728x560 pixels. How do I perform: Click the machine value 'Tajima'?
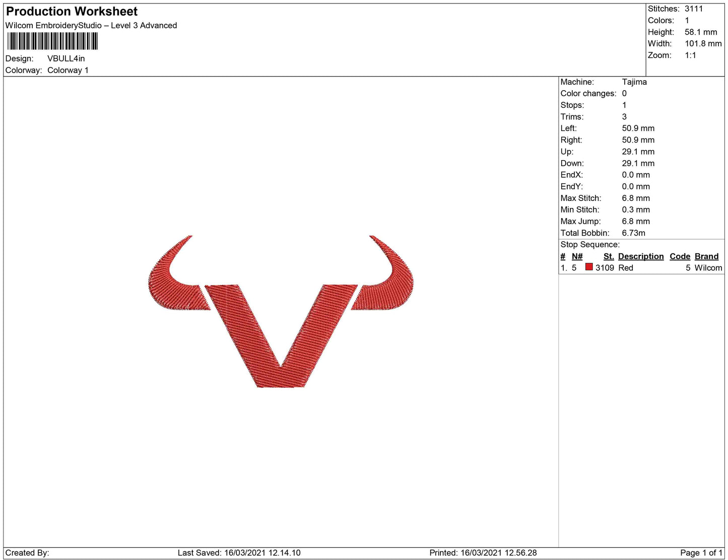coord(634,82)
